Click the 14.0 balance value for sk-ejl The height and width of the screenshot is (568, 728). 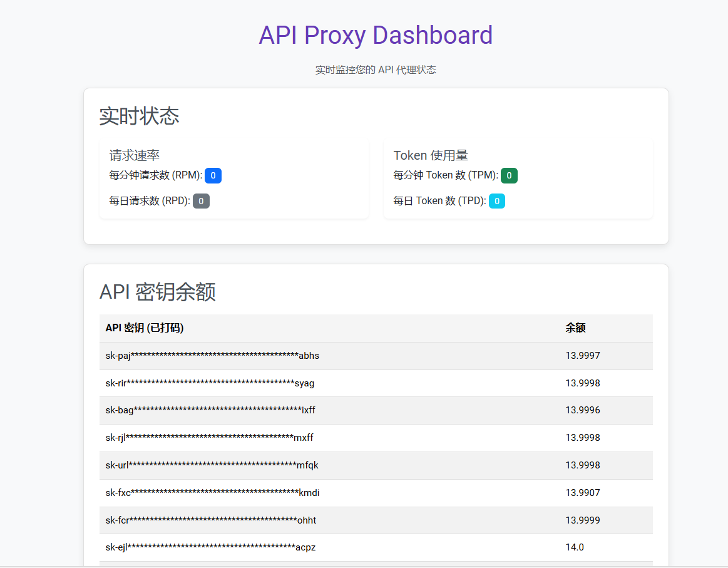[575, 547]
